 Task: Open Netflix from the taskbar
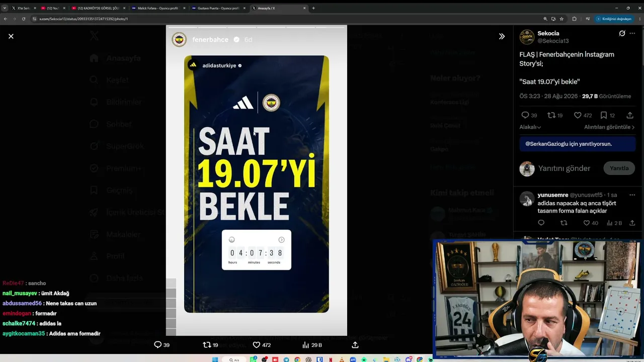pyautogui.click(x=331, y=359)
